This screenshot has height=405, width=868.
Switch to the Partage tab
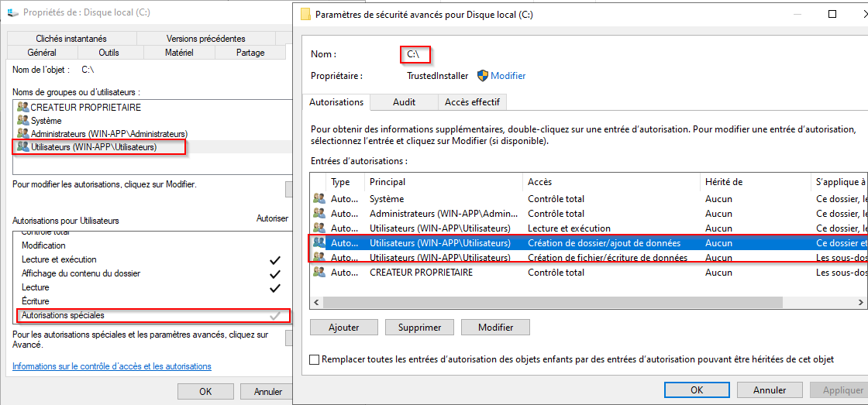click(x=250, y=53)
